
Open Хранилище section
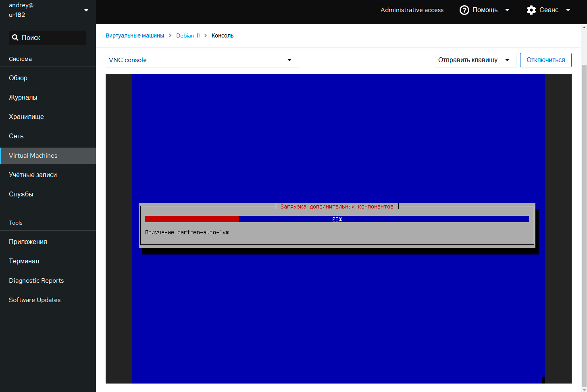26,117
